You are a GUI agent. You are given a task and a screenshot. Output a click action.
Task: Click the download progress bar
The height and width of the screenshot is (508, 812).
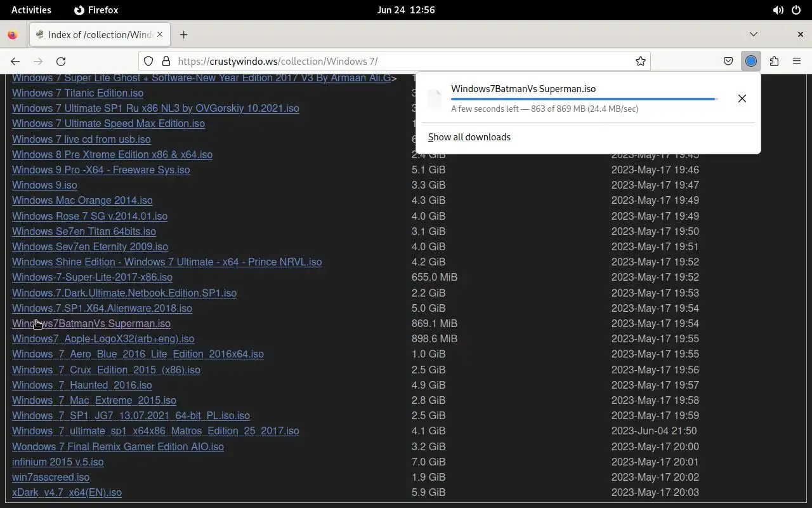584,99
